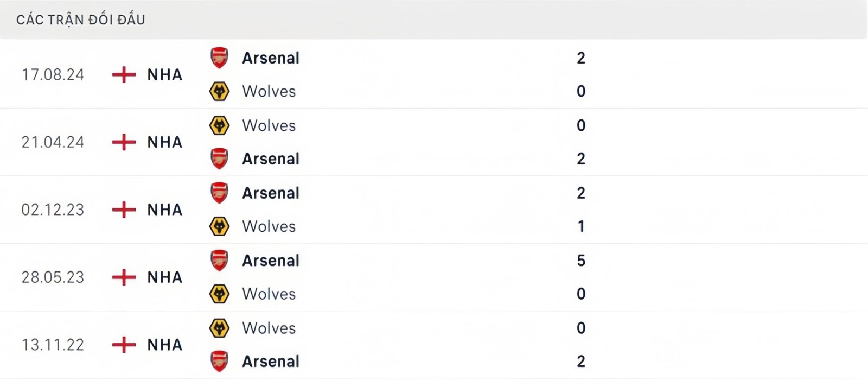Click the Wolves crest in the 21.04.24 row
868x380 pixels.
coord(219,125)
